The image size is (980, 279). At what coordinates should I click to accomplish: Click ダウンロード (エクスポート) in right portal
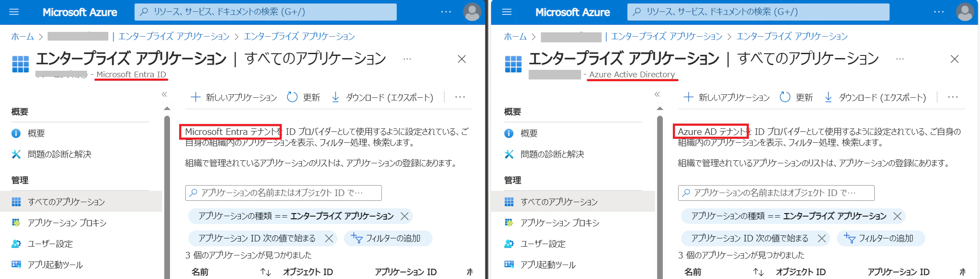875,97
